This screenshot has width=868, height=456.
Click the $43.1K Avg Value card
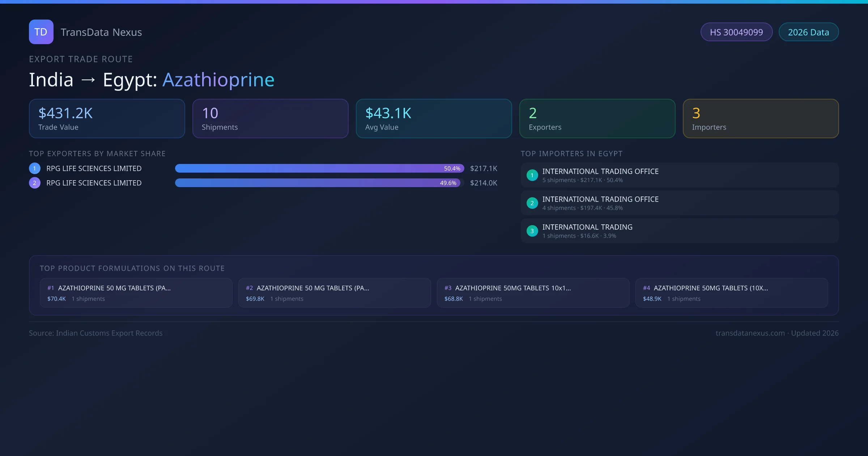(x=434, y=118)
